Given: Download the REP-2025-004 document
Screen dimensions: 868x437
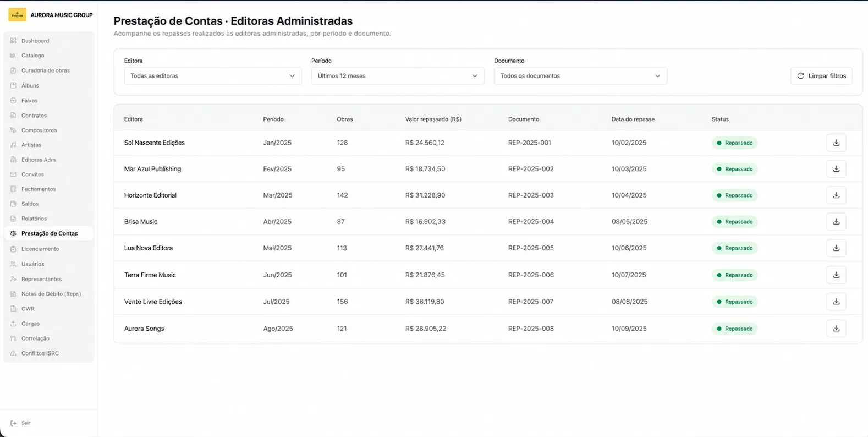Looking at the screenshot, I should 836,222.
